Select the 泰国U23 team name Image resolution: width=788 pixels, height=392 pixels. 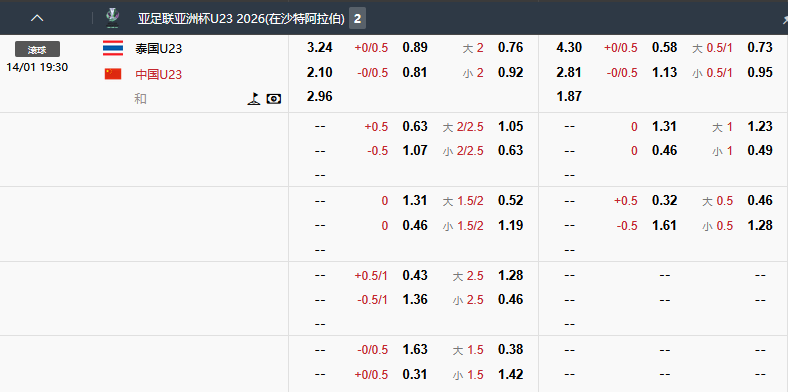coord(158,49)
